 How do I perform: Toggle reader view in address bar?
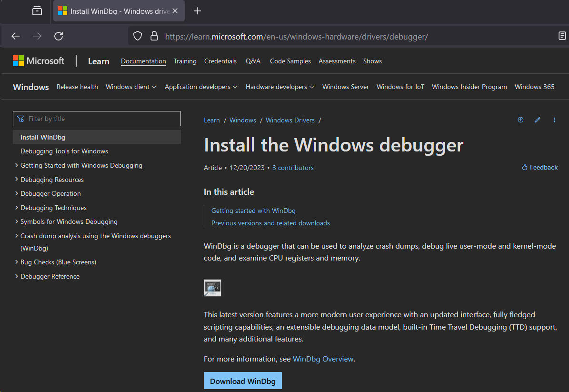click(562, 36)
